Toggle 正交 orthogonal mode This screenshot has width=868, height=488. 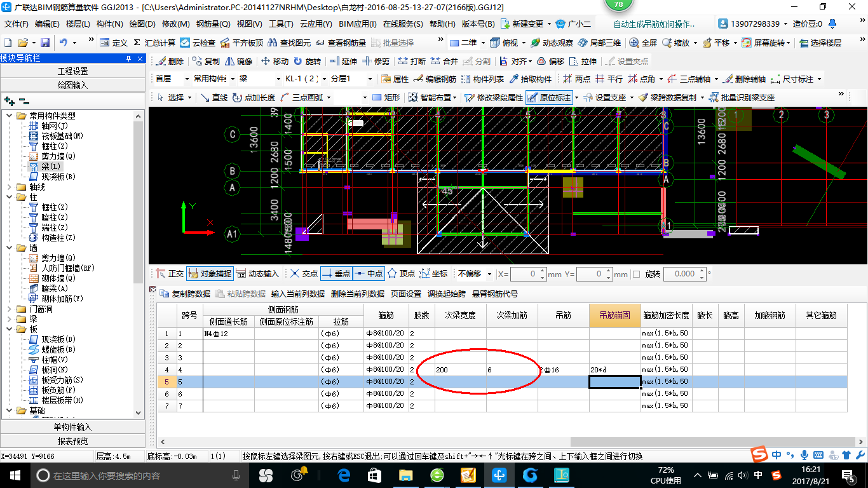tap(170, 273)
